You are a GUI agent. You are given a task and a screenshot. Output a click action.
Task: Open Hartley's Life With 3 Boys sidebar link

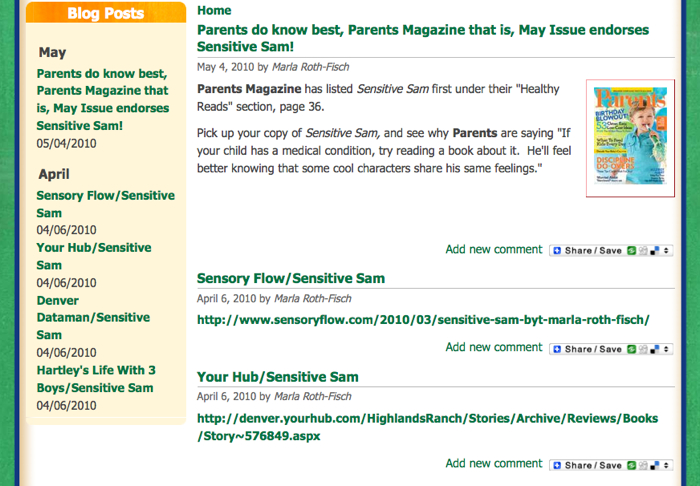click(95, 378)
